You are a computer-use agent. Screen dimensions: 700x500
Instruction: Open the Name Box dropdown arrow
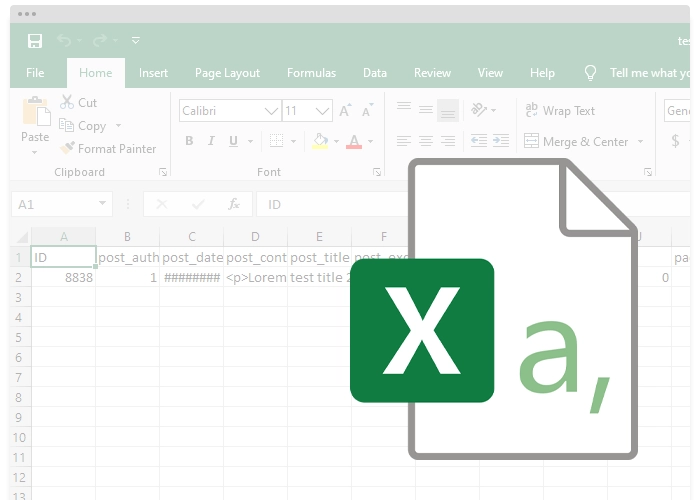point(103,204)
